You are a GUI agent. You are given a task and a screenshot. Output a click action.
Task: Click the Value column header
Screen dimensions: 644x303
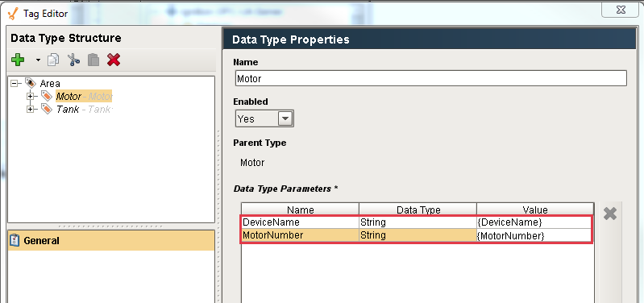pyautogui.click(x=535, y=210)
